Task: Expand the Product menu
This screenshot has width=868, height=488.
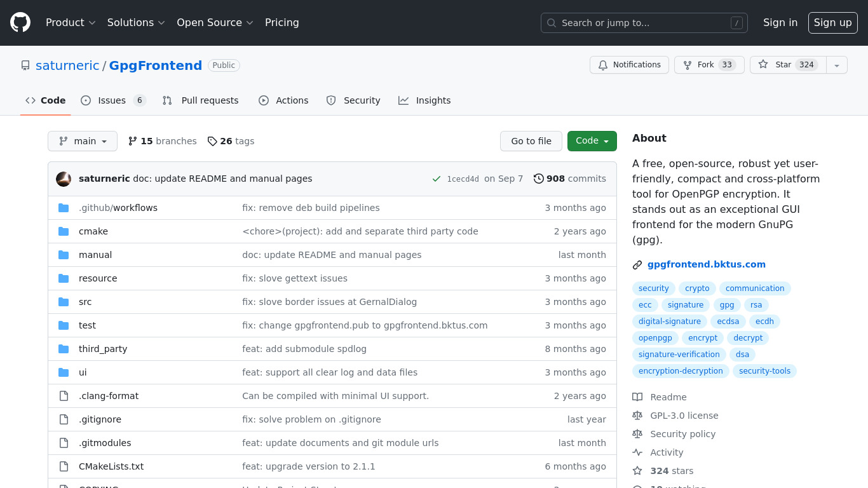Action: (x=71, y=23)
